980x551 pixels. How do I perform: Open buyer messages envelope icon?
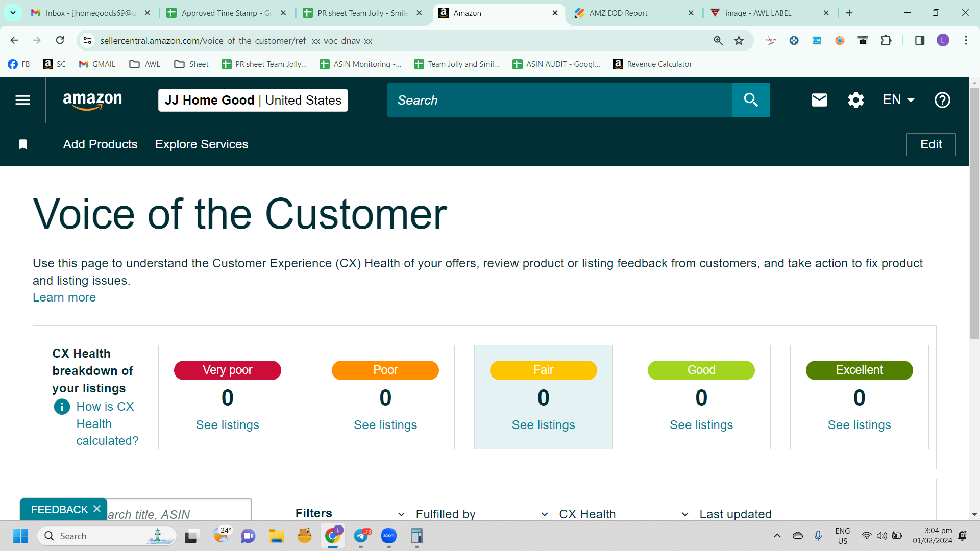819,100
